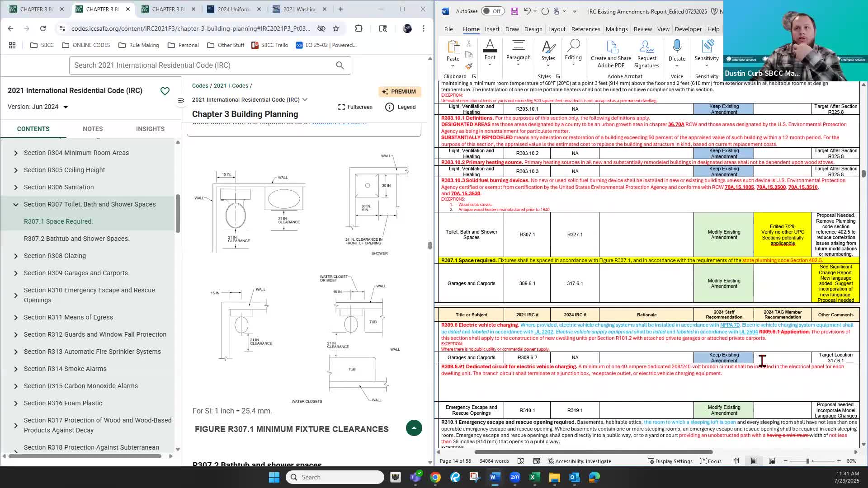
Task: Favorite the IRC code with heart icon
Action: (x=165, y=91)
